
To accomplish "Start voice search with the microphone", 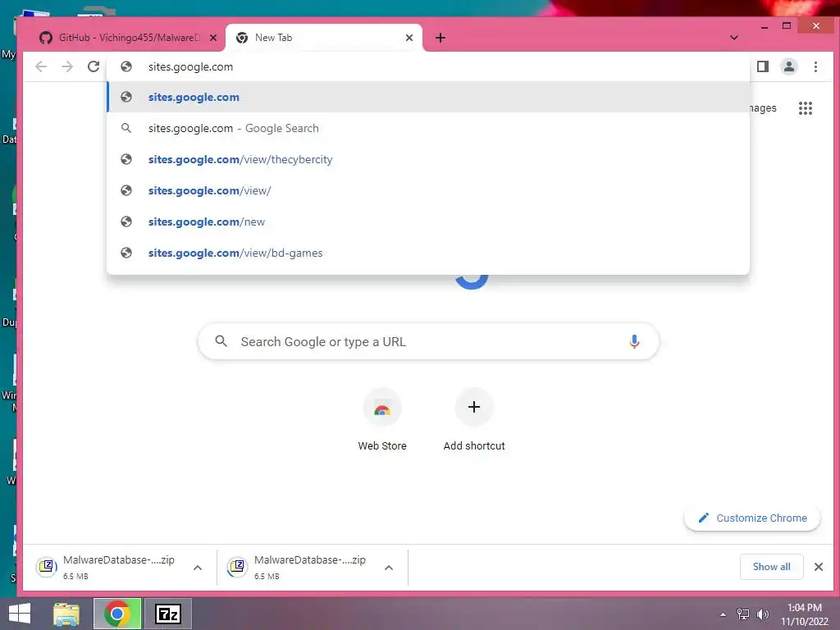I will pos(634,341).
